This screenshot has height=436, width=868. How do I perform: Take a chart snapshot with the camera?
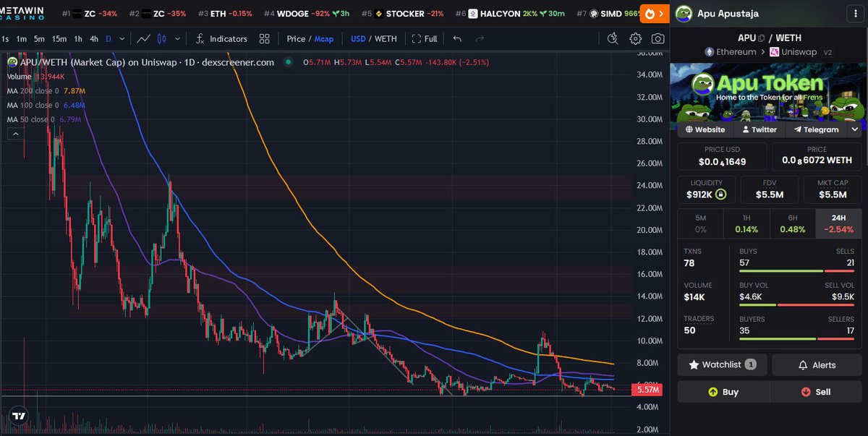(x=658, y=38)
